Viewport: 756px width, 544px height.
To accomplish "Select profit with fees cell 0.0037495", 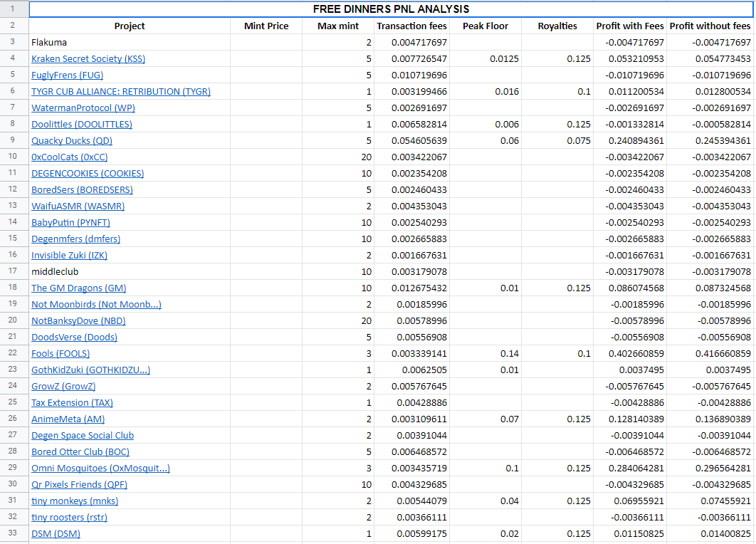I will [630, 370].
